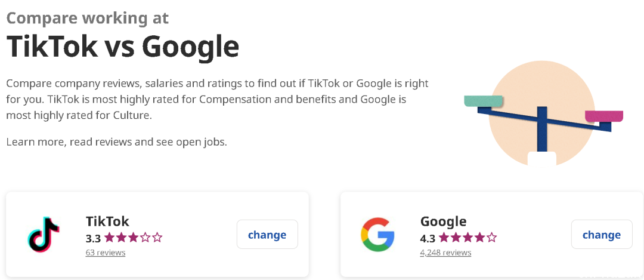This screenshot has height=280, width=644.
Task: Change the Google company selection
Action: (602, 235)
